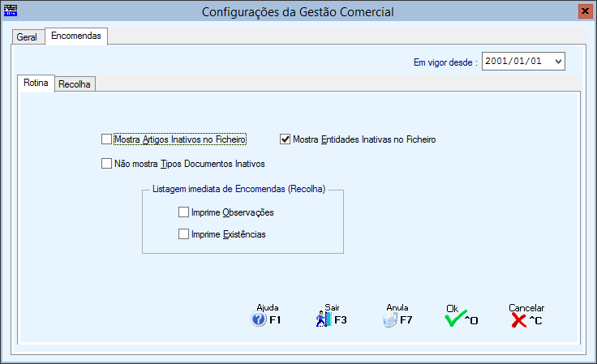Image resolution: width=597 pixels, height=364 pixels.
Task: Confirm with the green Ok checkmark icon
Action: [x=455, y=319]
